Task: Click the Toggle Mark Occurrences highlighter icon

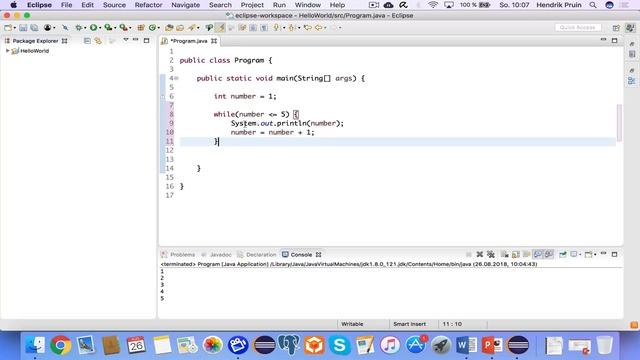Action: 220,28
